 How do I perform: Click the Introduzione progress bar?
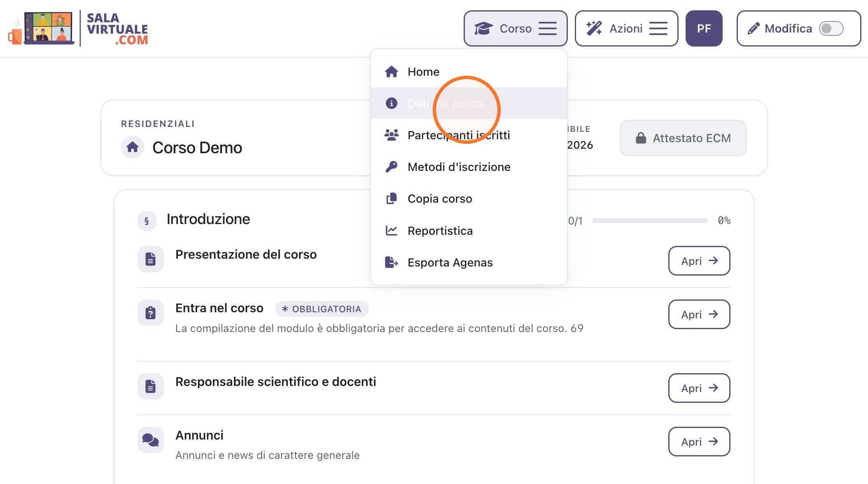[x=650, y=220]
